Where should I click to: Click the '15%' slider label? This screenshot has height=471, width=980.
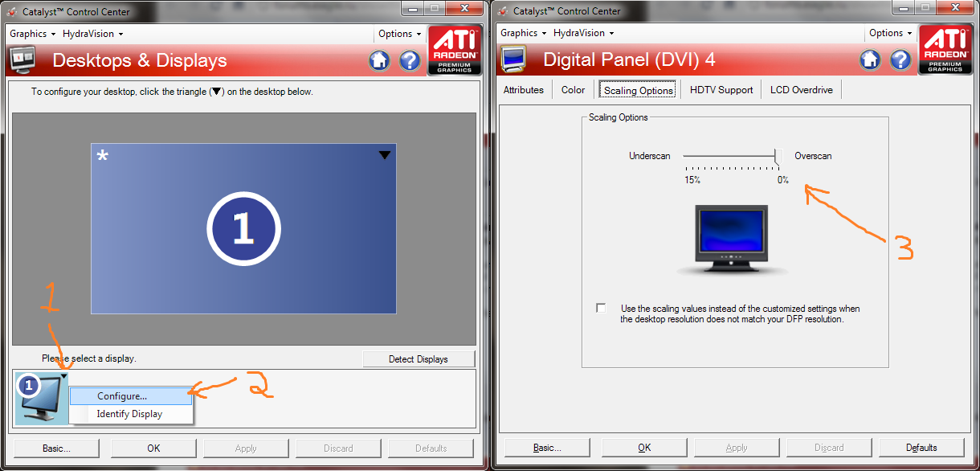692,180
